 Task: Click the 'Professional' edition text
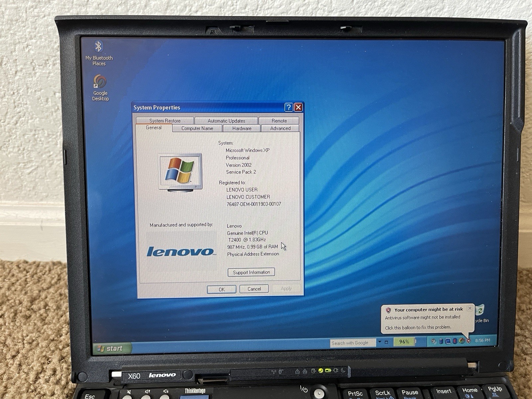pyautogui.click(x=237, y=158)
